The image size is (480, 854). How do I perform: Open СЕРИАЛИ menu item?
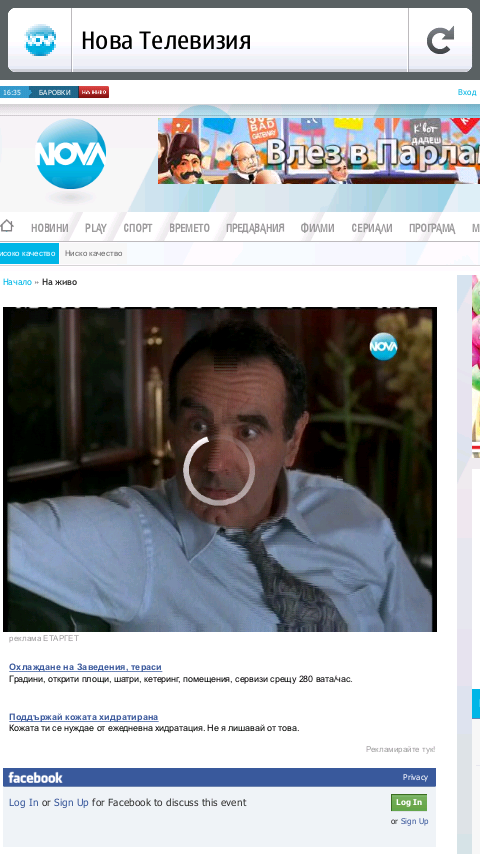(372, 228)
